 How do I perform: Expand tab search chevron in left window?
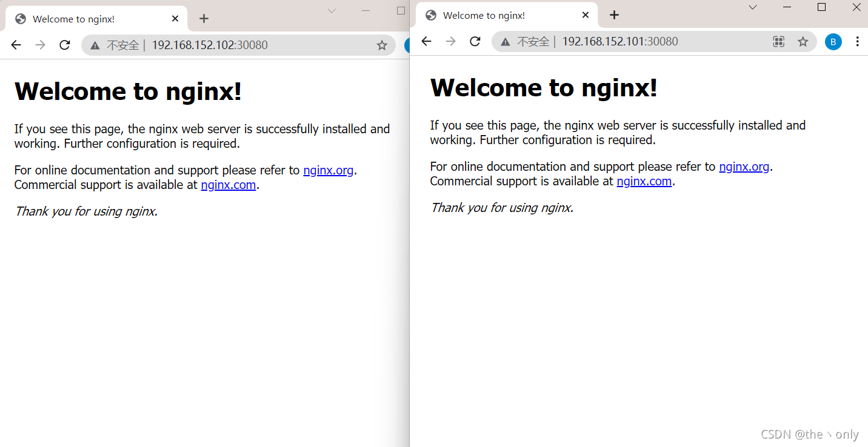pyautogui.click(x=332, y=10)
